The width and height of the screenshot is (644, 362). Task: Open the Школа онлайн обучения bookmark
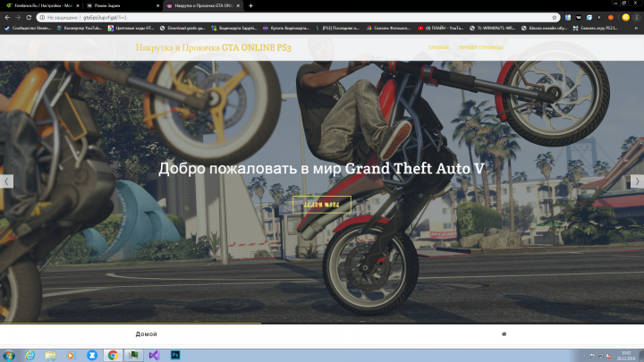coord(544,29)
